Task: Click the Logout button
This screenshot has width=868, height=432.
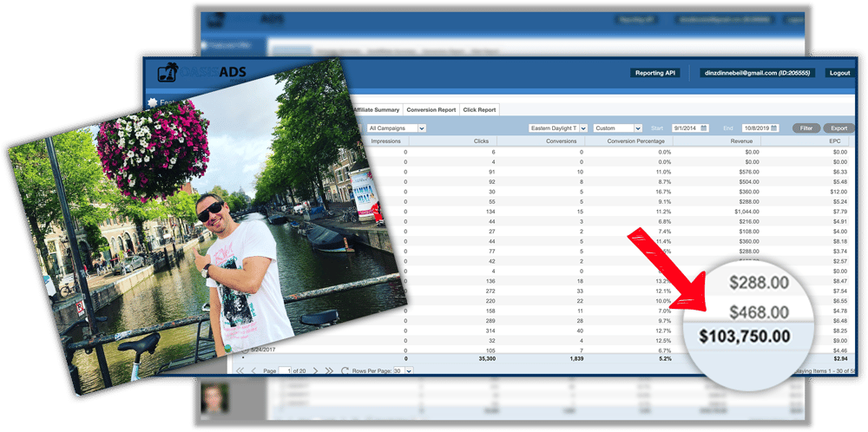Action: tap(839, 73)
